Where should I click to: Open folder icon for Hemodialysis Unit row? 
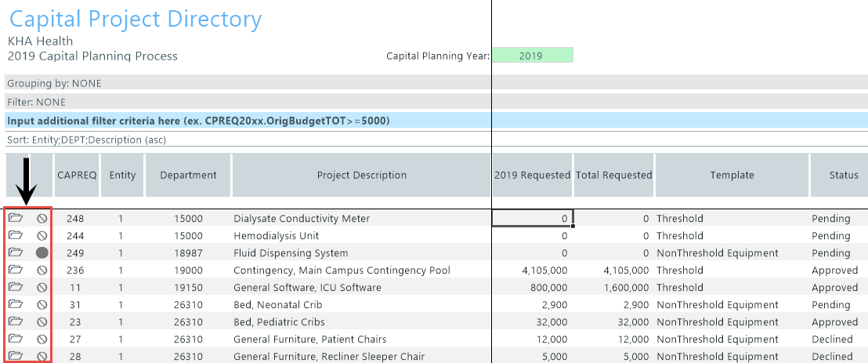[15, 235]
